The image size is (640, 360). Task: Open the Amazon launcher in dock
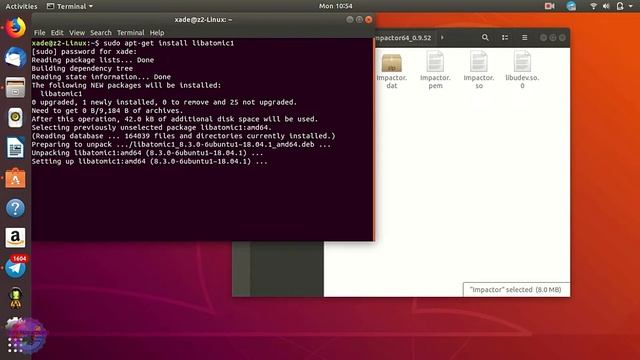(16, 238)
